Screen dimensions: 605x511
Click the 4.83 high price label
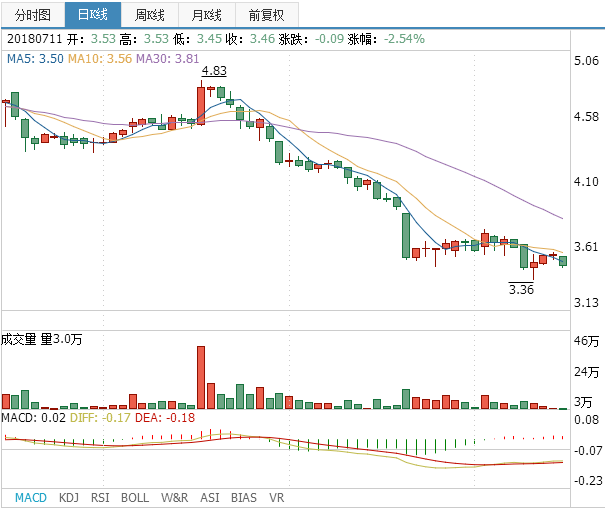(x=214, y=71)
